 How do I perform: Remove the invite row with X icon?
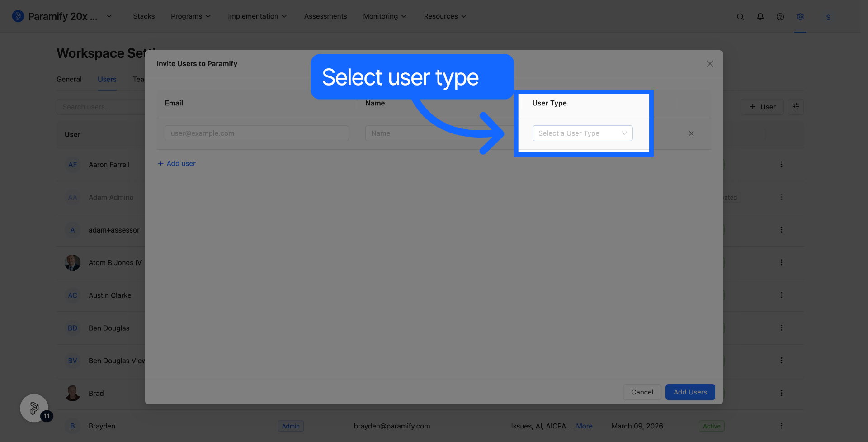coord(691,133)
